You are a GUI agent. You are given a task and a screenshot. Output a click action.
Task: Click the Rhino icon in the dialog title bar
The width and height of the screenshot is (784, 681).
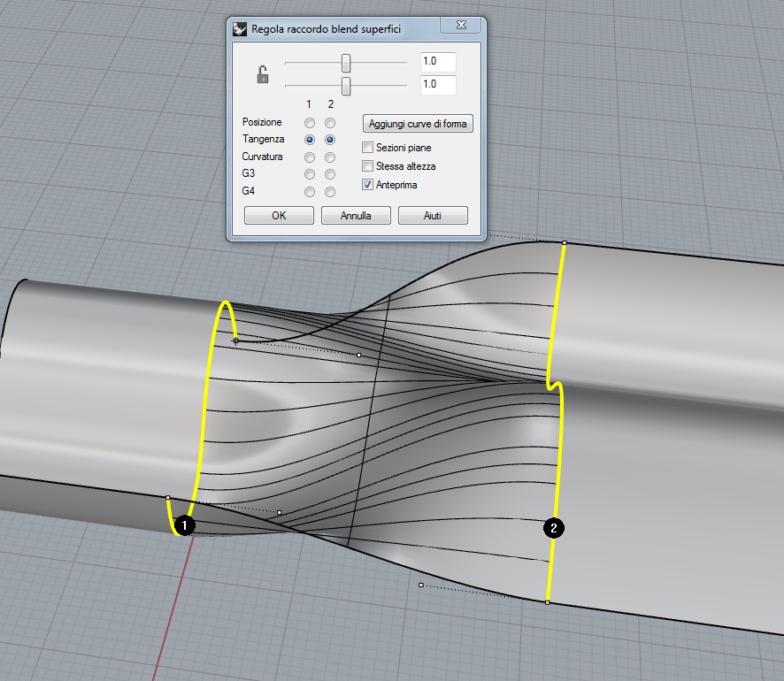[x=239, y=29]
